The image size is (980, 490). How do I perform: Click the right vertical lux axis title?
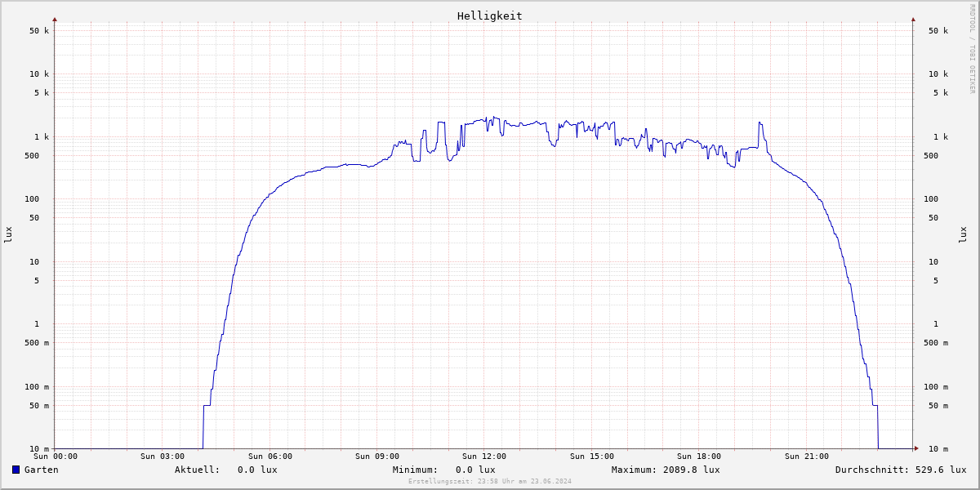pyautogui.click(x=963, y=234)
